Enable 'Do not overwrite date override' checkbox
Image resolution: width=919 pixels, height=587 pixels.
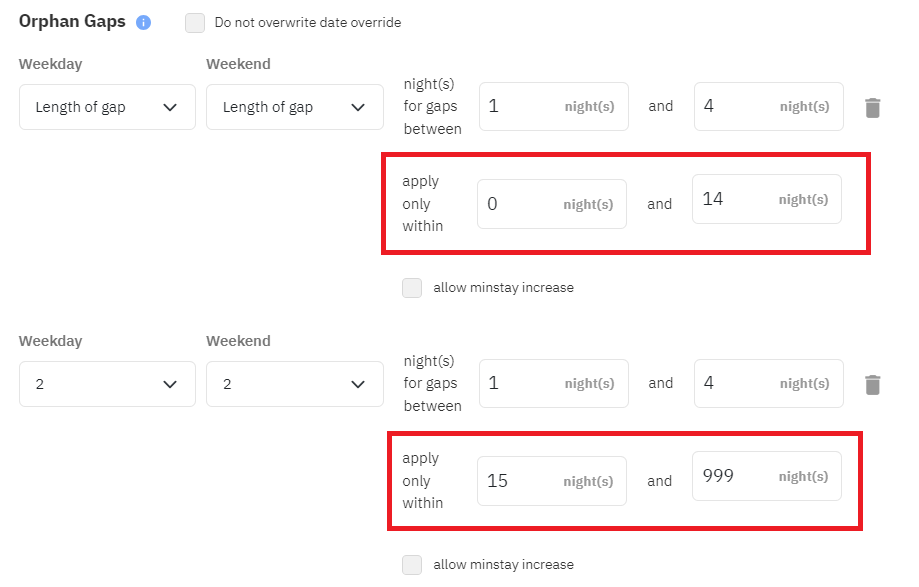195,22
